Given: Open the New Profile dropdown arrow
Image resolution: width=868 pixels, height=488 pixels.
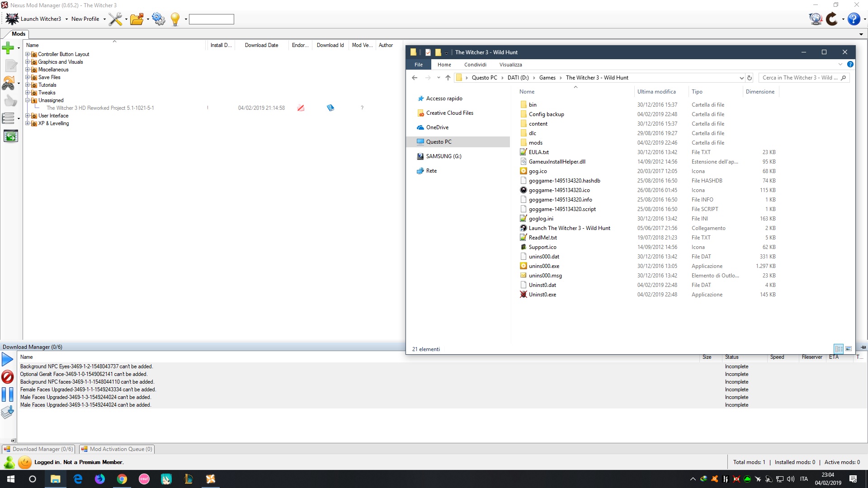Looking at the screenshot, I should tap(104, 19).
